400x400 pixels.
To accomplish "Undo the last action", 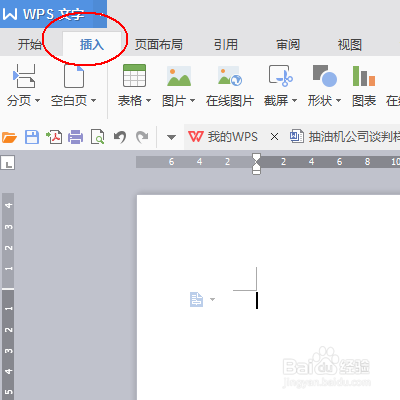I will [x=120, y=137].
